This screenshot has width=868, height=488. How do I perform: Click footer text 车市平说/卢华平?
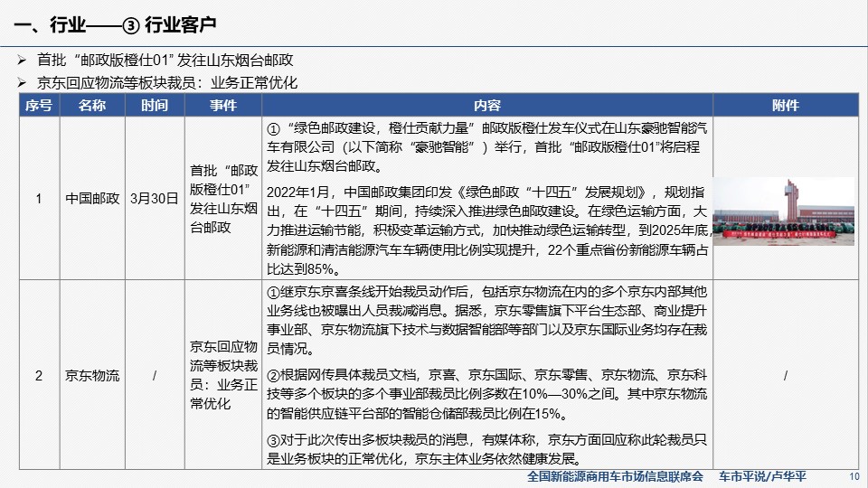762,476
